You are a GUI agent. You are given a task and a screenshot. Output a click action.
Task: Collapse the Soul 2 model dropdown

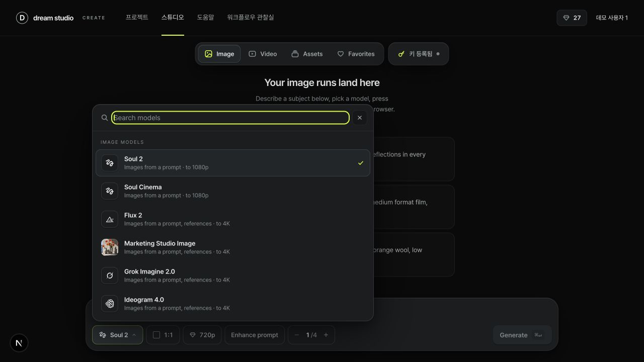pos(118,335)
